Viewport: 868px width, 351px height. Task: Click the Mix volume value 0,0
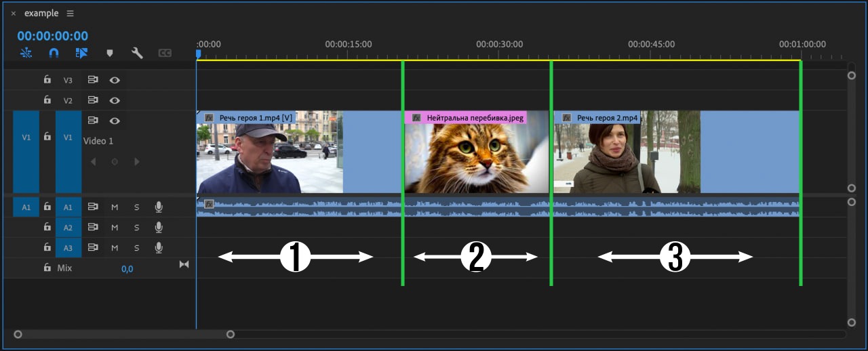coord(127,269)
